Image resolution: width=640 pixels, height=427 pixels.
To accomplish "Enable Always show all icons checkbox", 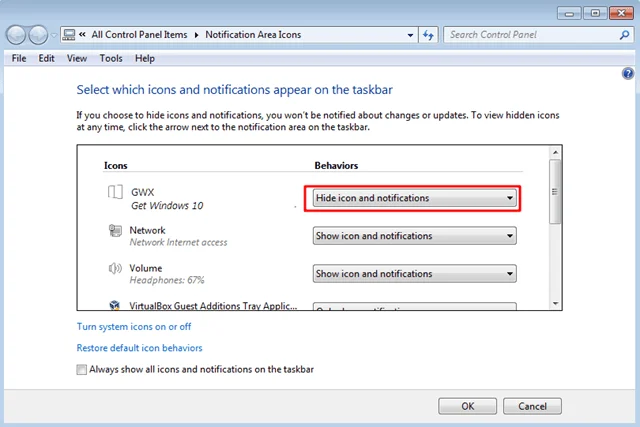I will tap(82, 369).
